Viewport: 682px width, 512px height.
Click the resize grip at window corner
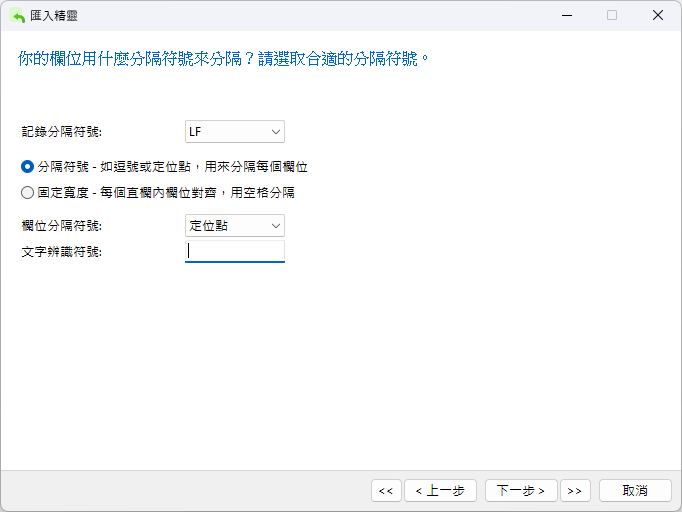point(676,506)
